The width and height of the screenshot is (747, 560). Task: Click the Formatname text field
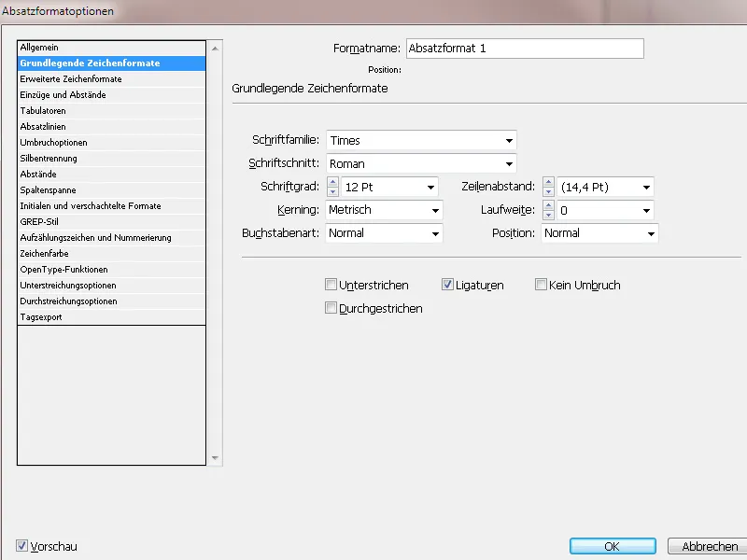[x=525, y=49]
